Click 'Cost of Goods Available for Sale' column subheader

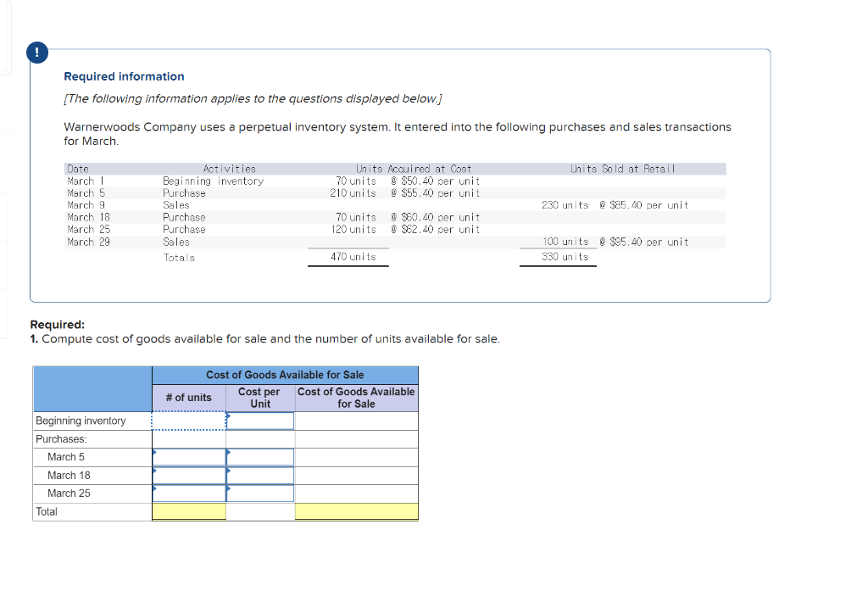click(356, 398)
